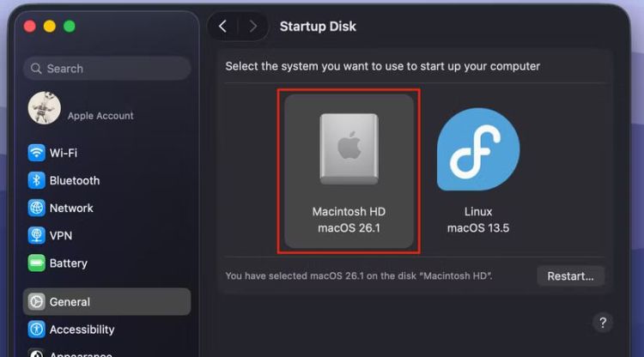Open the help question mark button
644x357 pixels.
602,323
